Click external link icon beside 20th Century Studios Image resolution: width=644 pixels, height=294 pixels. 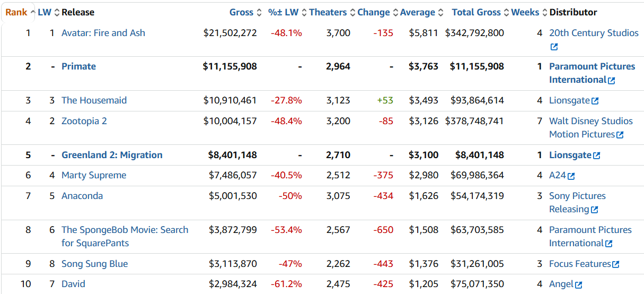[x=554, y=47]
